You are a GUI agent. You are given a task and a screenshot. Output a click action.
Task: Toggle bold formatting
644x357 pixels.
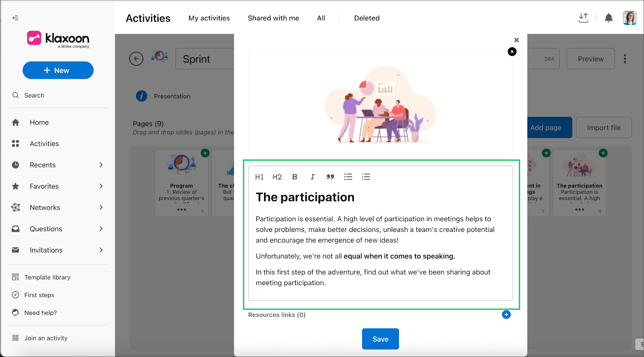coord(295,177)
